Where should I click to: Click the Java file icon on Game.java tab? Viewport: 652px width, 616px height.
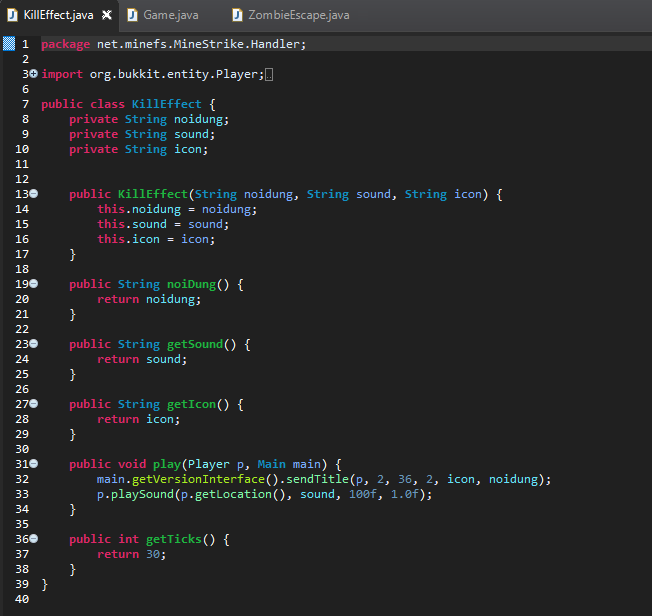coord(132,15)
